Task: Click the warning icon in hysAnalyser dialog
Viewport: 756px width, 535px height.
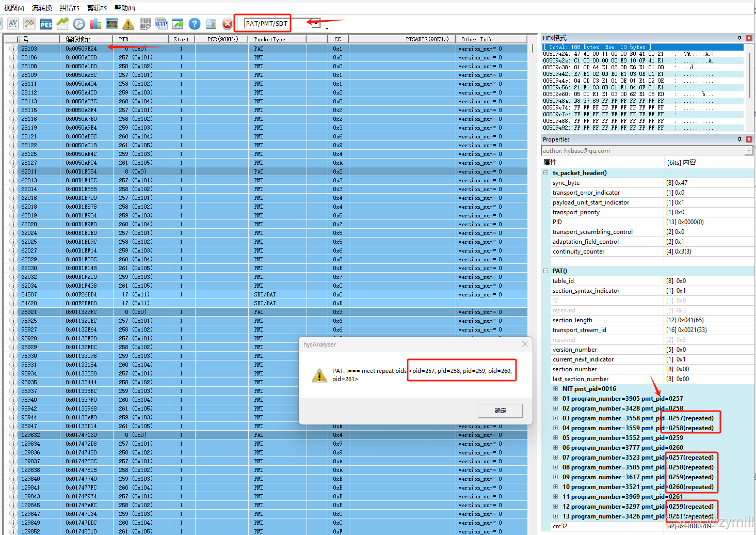Action: point(319,375)
